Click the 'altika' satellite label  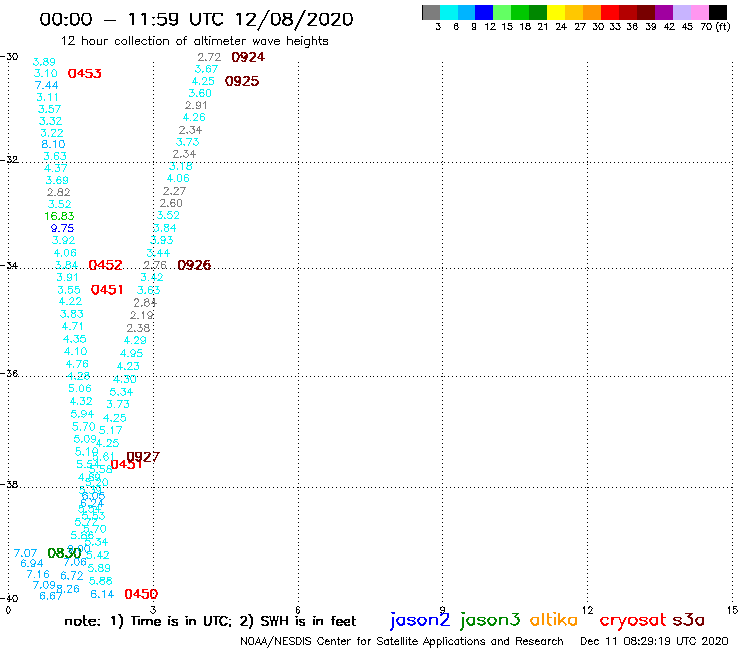(x=554, y=619)
